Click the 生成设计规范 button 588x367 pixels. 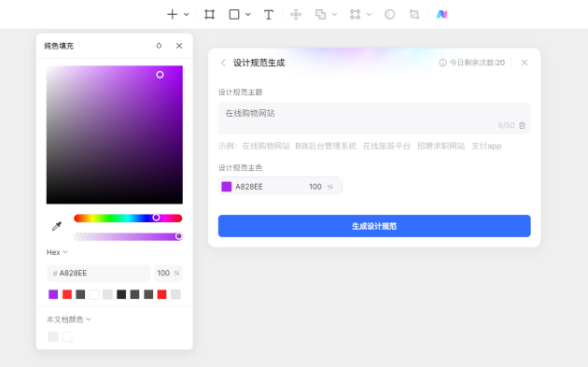[374, 226]
